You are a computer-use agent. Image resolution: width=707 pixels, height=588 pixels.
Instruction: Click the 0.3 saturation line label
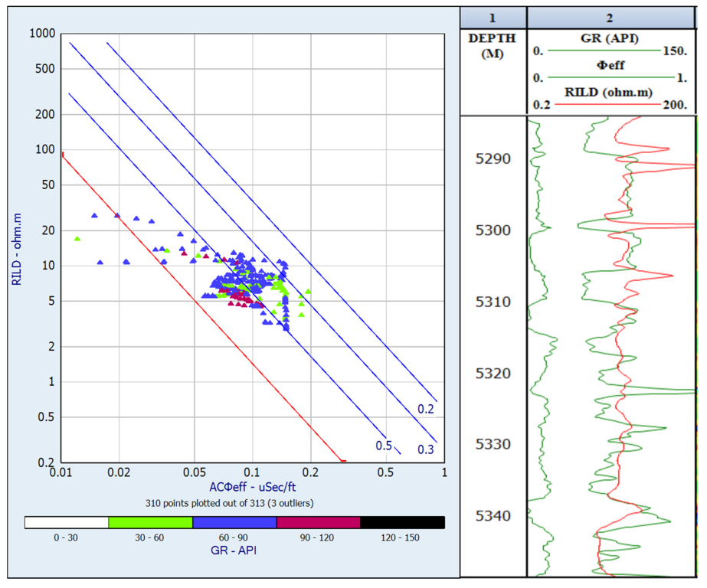[x=425, y=449]
